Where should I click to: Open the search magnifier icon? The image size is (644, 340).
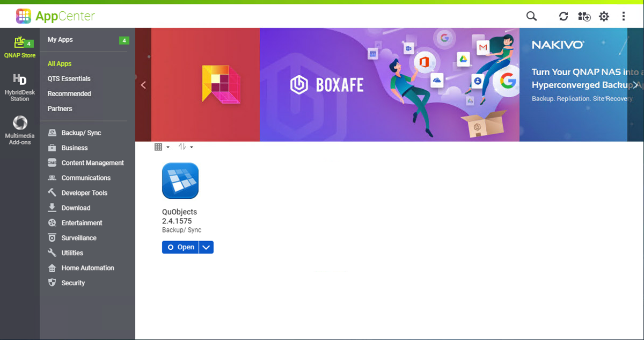[x=531, y=16]
